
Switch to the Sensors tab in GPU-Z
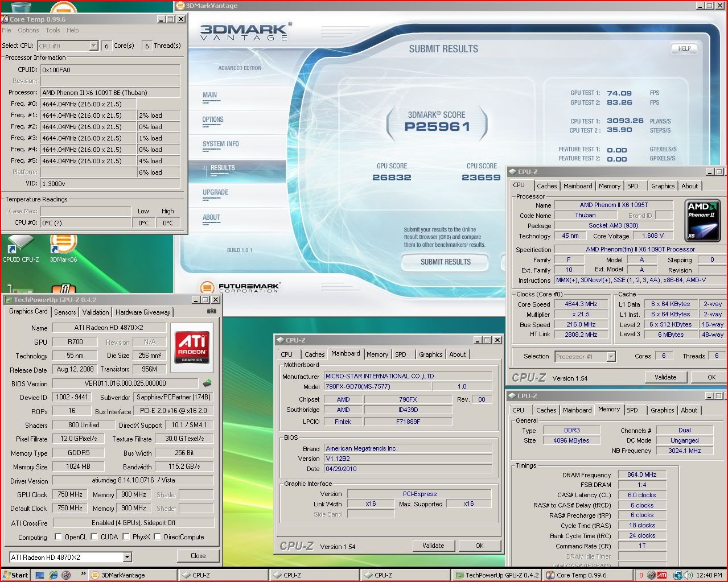click(x=65, y=312)
